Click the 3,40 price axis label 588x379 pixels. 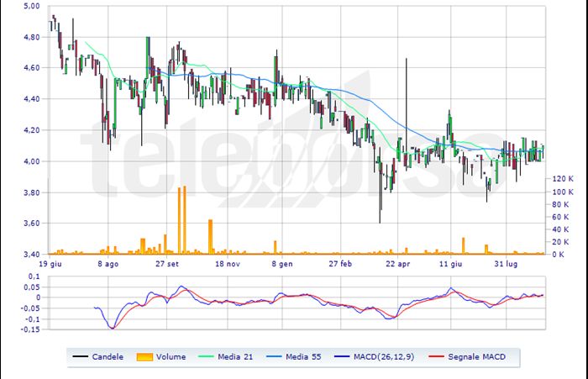pos(32,255)
